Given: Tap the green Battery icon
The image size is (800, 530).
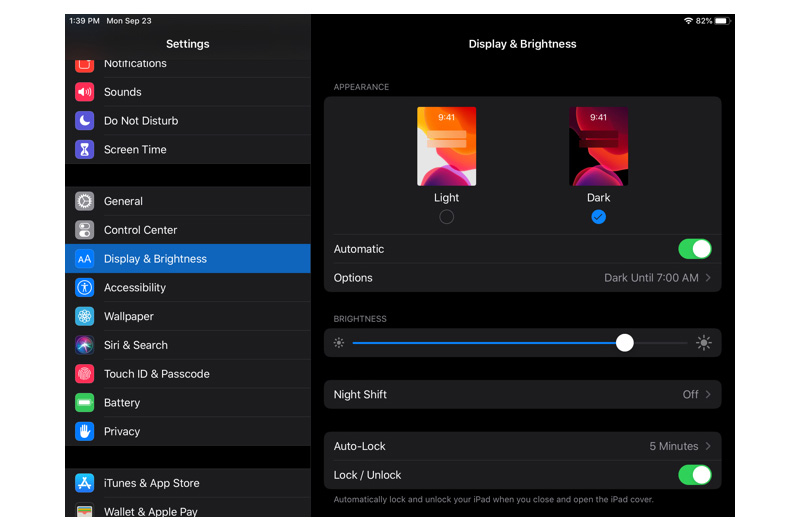Looking at the screenshot, I should click(x=85, y=402).
